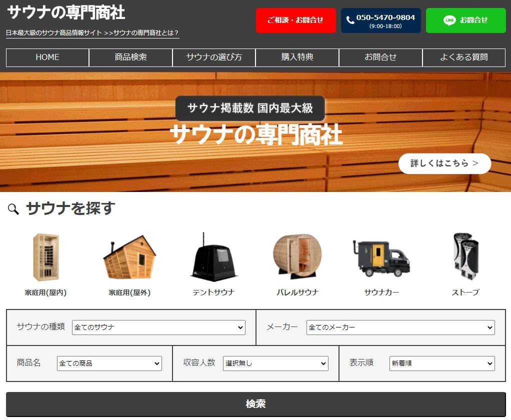Open the サウナの選び方 menu item
Image resolution: width=511 pixels, height=420 pixels.
214,57
